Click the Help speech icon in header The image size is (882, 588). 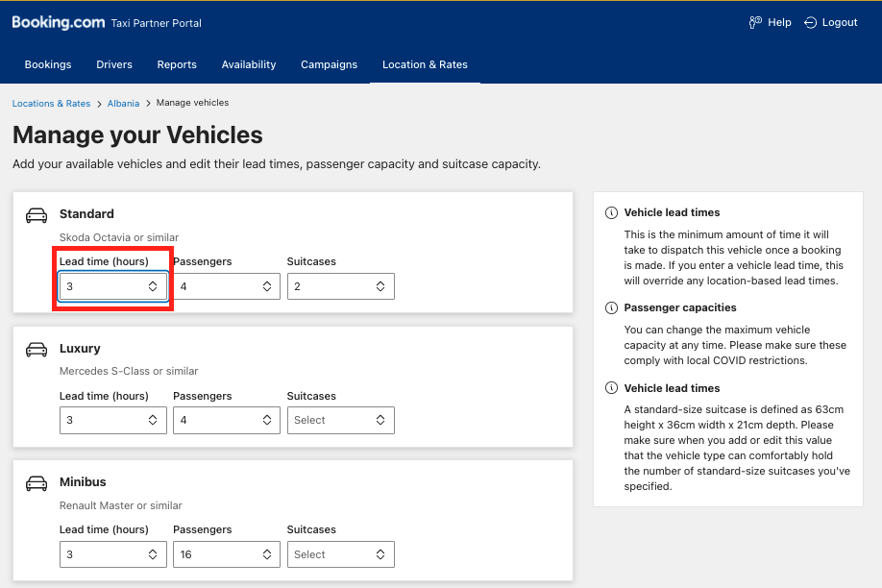[755, 22]
